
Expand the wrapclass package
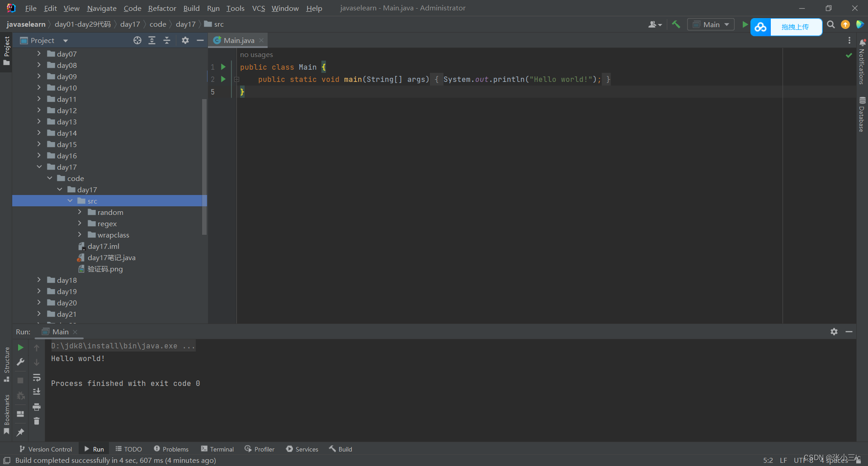(x=80, y=234)
